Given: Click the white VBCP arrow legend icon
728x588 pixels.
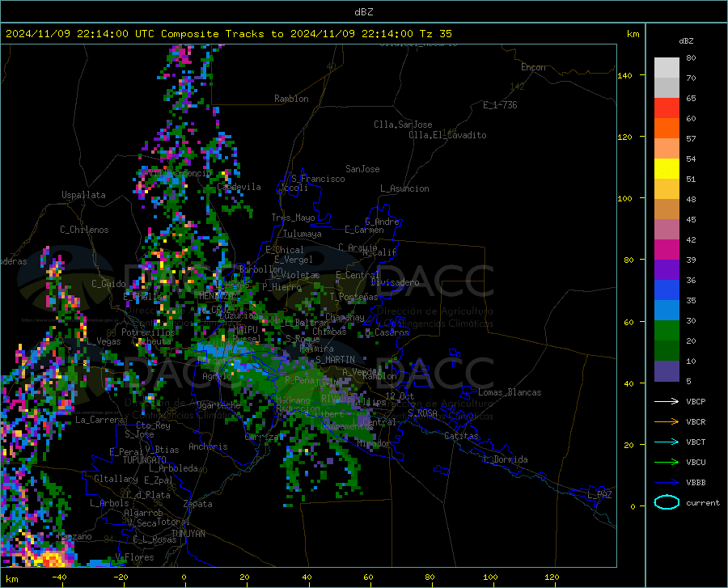Looking at the screenshot, I should (667, 401).
